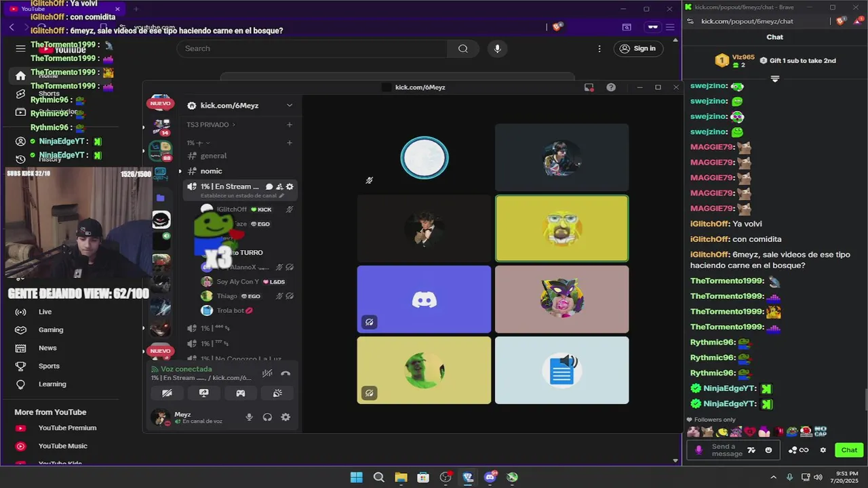This screenshot has height=488, width=868.
Task: Turn on camera in Discord voice panel
Action: coord(167,393)
